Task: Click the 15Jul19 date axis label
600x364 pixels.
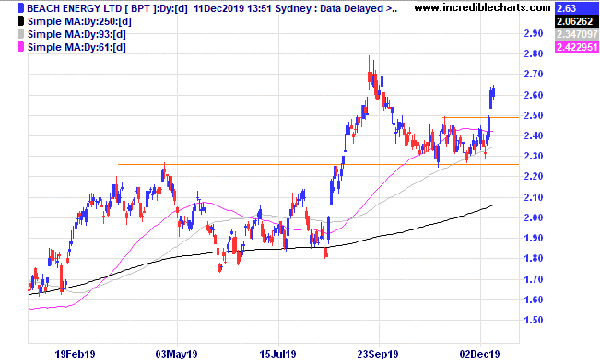Action: coord(277,354)
